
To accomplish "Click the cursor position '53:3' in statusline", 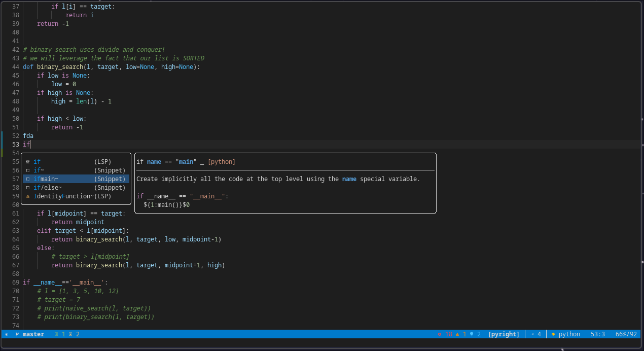I will 598,334.
